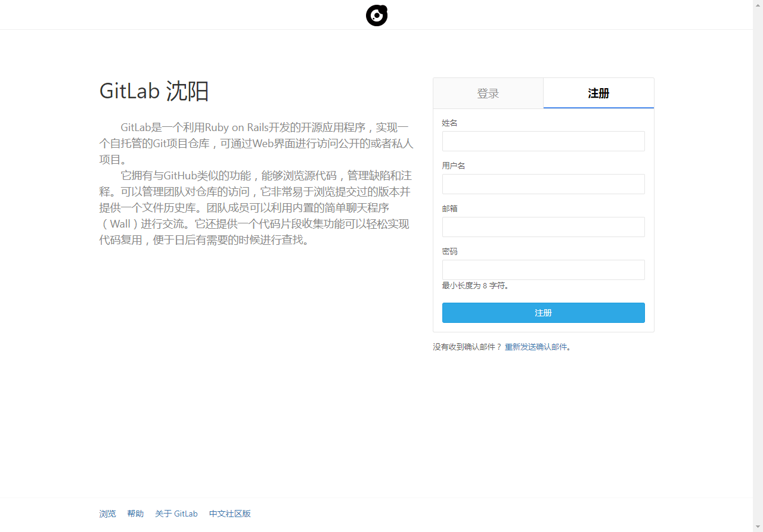
Task: Open the 中文社区版 footer link
Action: (x=230, y=514)
